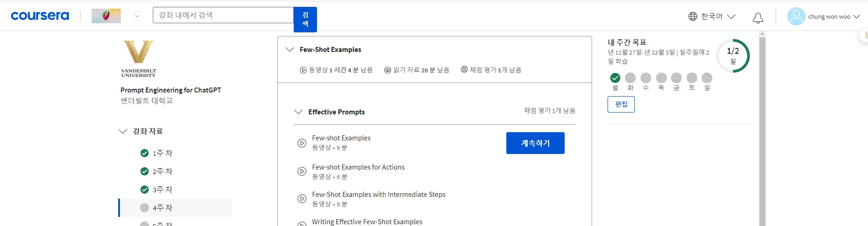Collapse the 강좌 자료 sidebar tree

click(x=122, y=131)
